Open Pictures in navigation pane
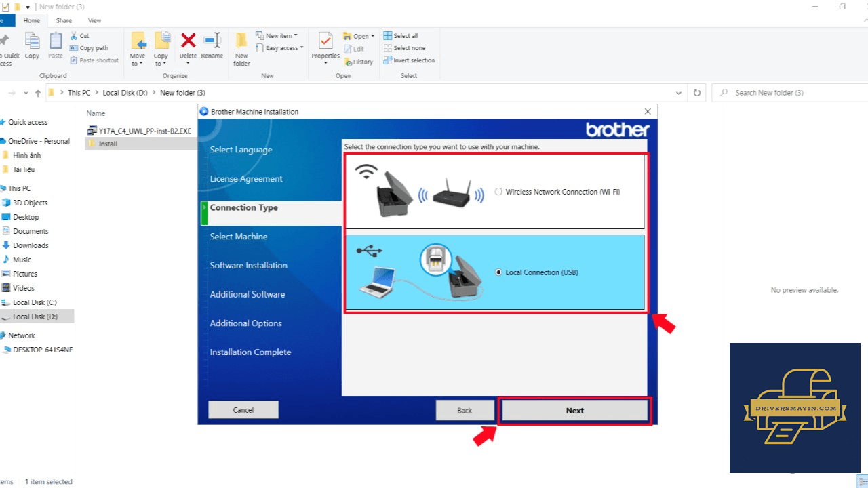Viewport: 868px width, 488px height. pos(25,274)
